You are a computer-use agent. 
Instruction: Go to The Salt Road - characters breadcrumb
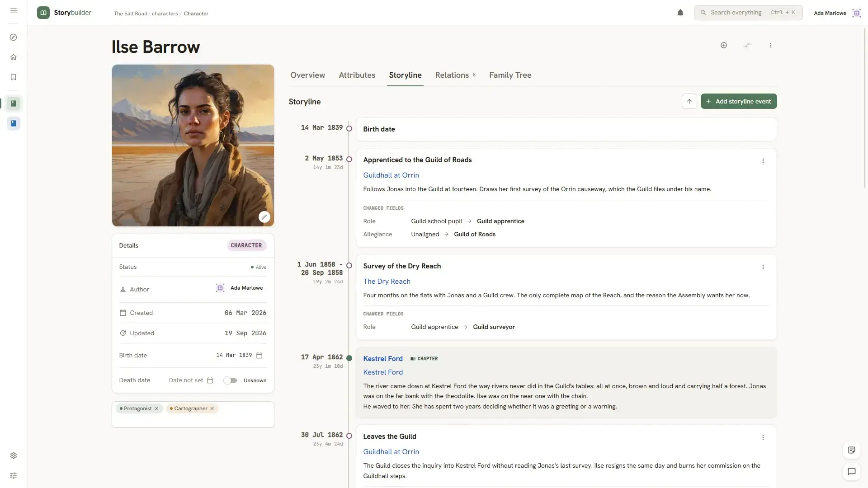(146, 14)
